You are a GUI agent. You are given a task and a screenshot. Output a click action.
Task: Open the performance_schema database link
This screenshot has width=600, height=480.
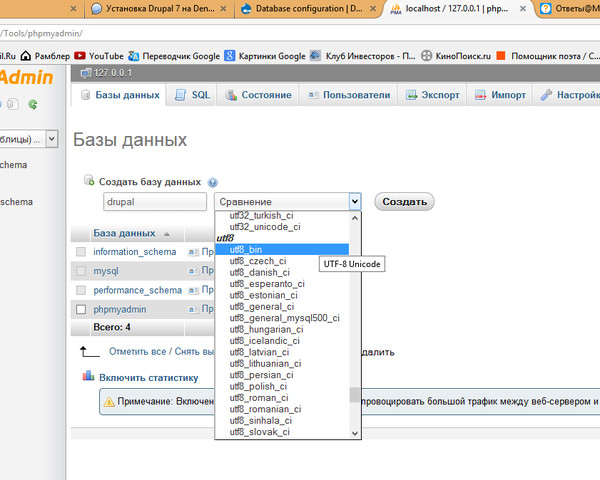(137, 290)
